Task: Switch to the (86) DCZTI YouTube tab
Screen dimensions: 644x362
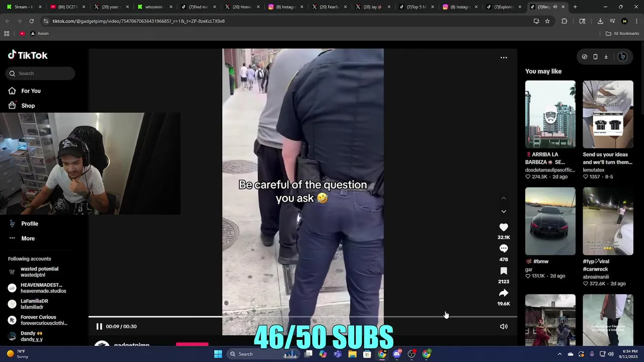Action: (x=68, y=7)
